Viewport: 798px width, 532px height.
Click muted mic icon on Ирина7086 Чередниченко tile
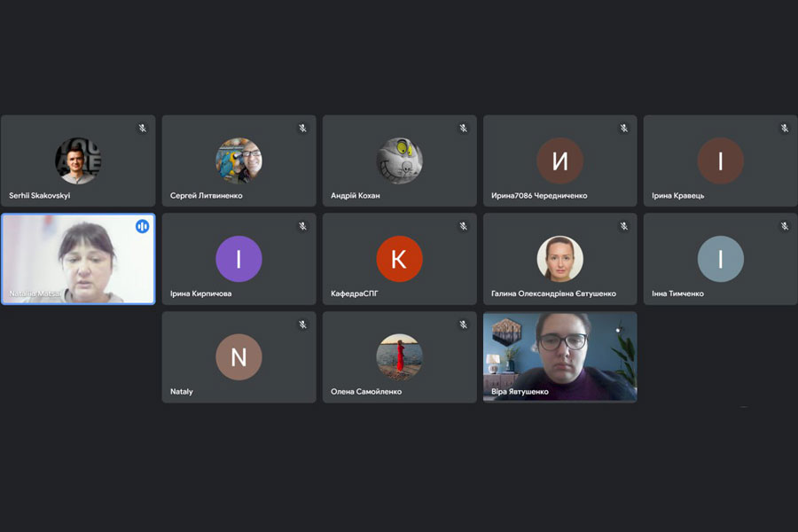[x=624, y=129]
